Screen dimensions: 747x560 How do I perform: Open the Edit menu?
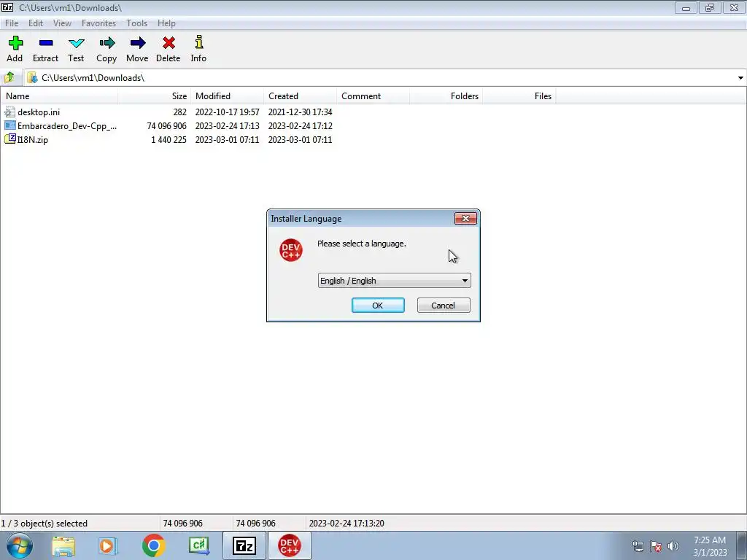36,23
